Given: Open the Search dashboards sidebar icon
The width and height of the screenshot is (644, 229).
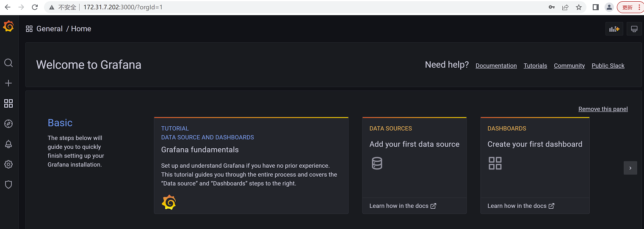Looking at the screenshot, I should [x=8, y=63].
